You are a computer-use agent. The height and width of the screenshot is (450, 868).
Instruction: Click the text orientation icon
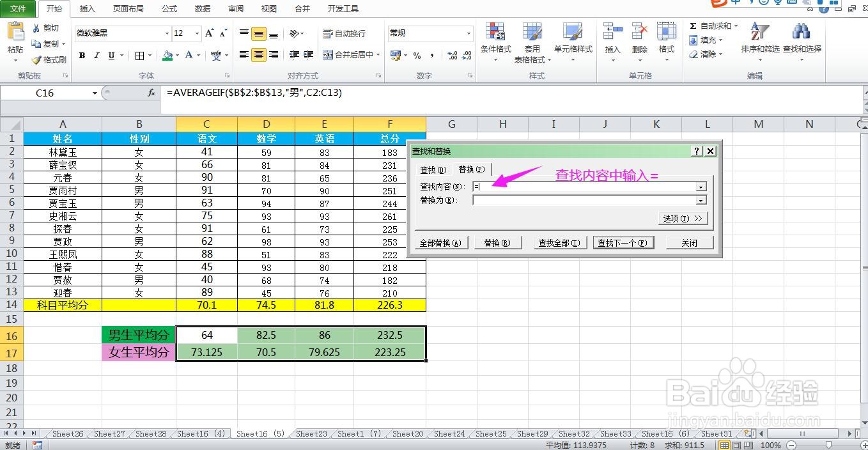(x=294, y=34)
